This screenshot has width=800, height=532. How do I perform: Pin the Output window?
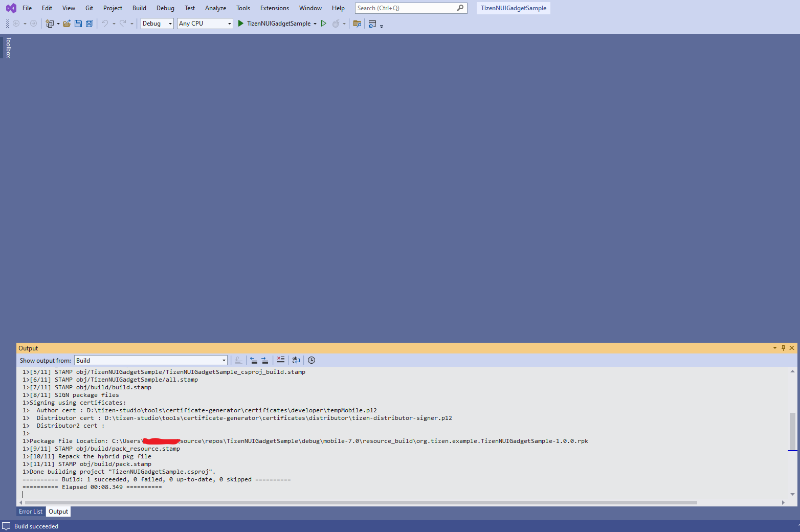(x=783, y=348)
